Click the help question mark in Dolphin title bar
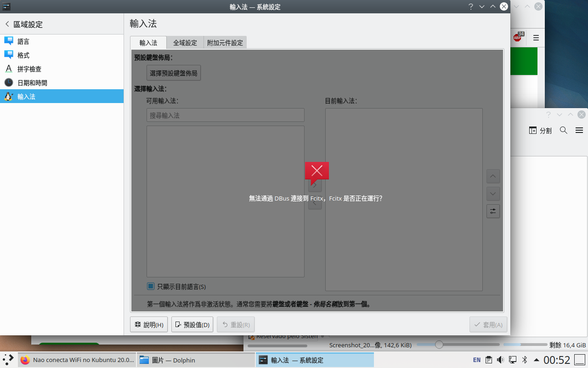This screenshot has height=368, width=588. pyautogui.click(x=548, y=115)
